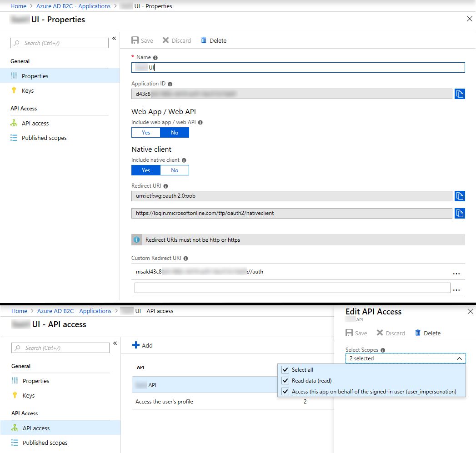
Task: Click the Custom Redirect URI info icon
Action: tap(186, 259)
